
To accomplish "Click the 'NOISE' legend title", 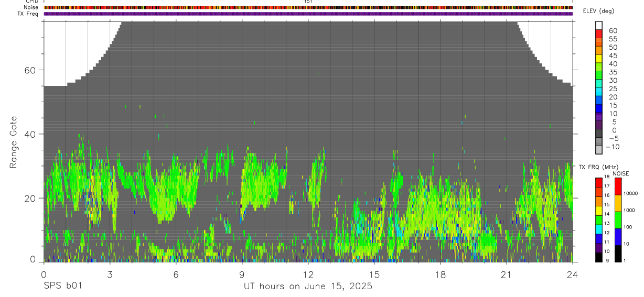I will tap(621, 174).
